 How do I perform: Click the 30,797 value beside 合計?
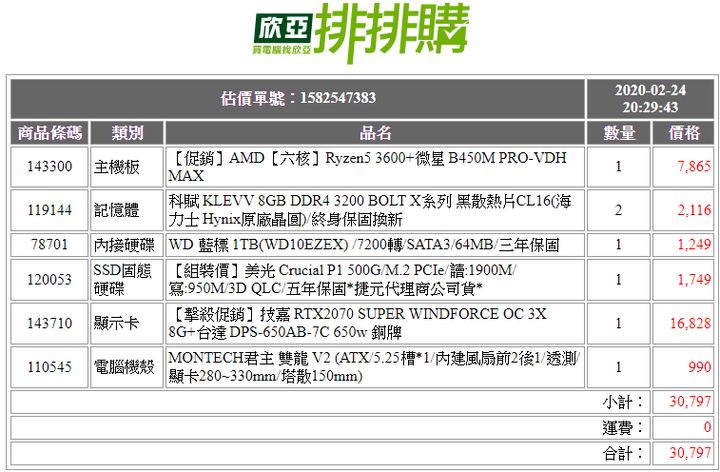(690, 453)
